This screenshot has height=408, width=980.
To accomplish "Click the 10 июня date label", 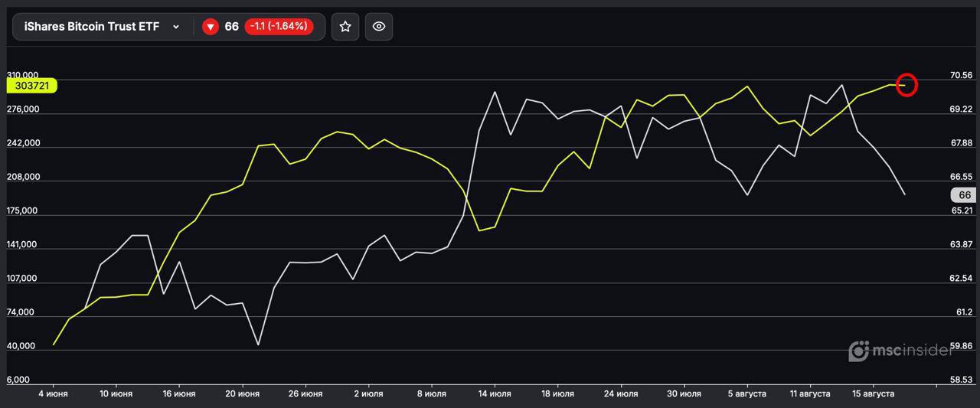I will (116, 393).
